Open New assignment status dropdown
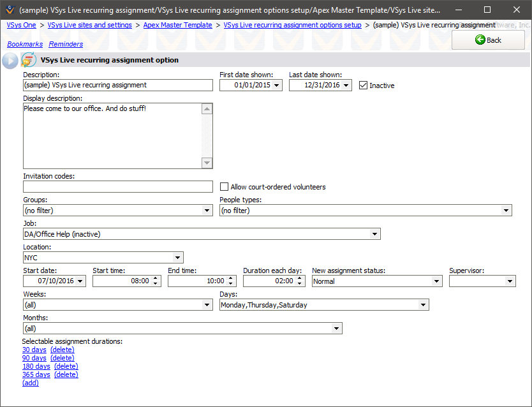 [436, 281]
